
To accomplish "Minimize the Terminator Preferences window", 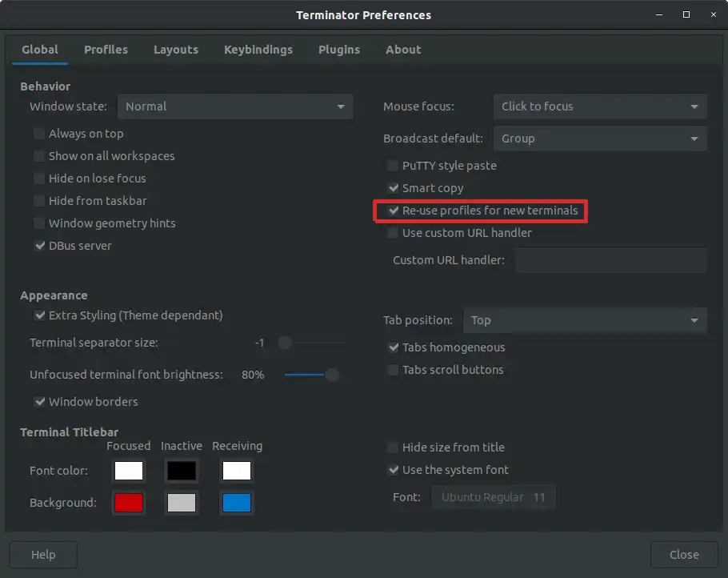I will (x=659, y=15).
